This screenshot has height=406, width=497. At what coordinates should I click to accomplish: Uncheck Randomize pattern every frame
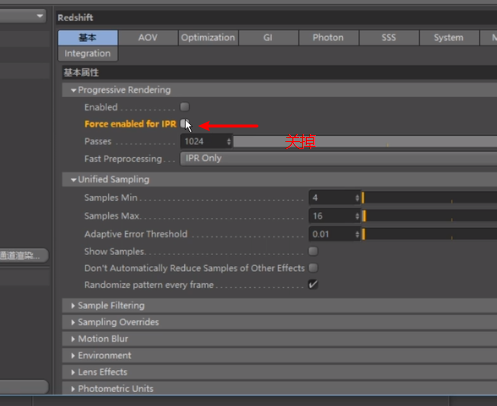(313, 284)
